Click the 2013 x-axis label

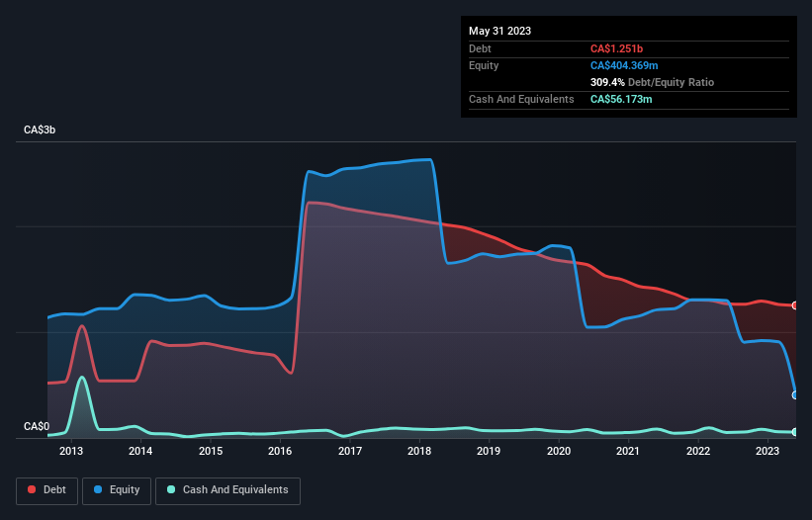click(71, 451)
